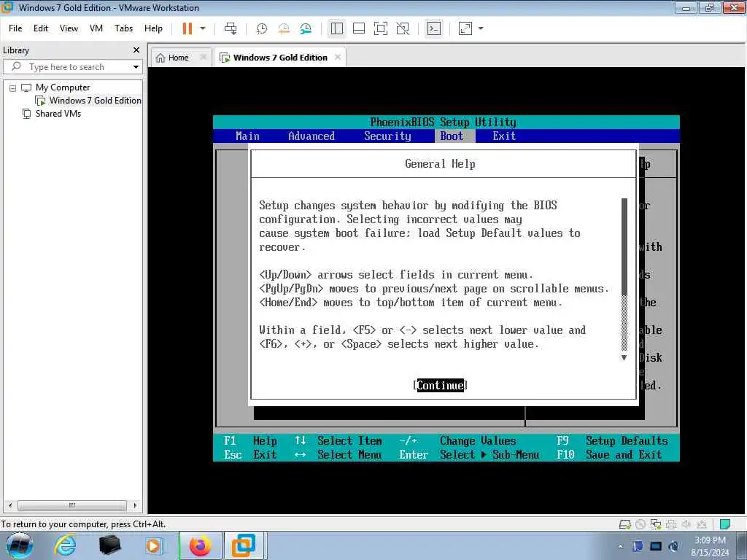Open Firefox from the taskbar
This screenshot has width=747, height=560.
point(200,545)
